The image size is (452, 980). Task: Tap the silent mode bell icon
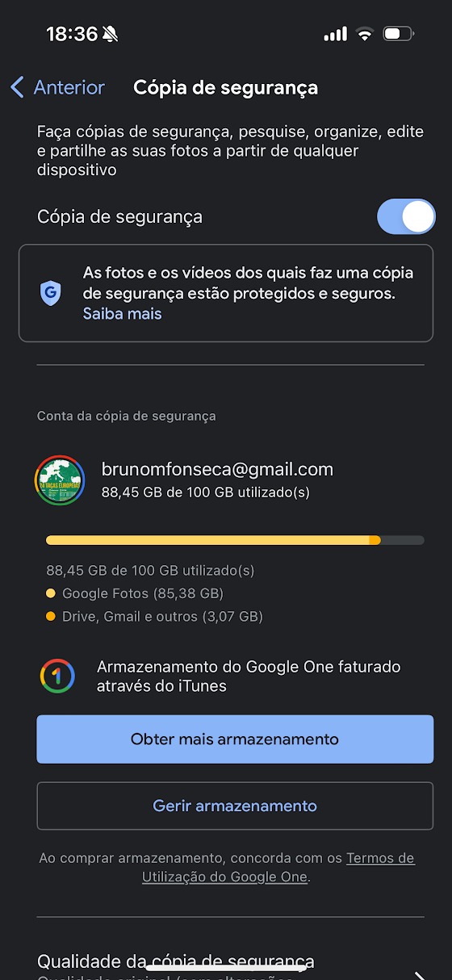[x=110, y=34]
